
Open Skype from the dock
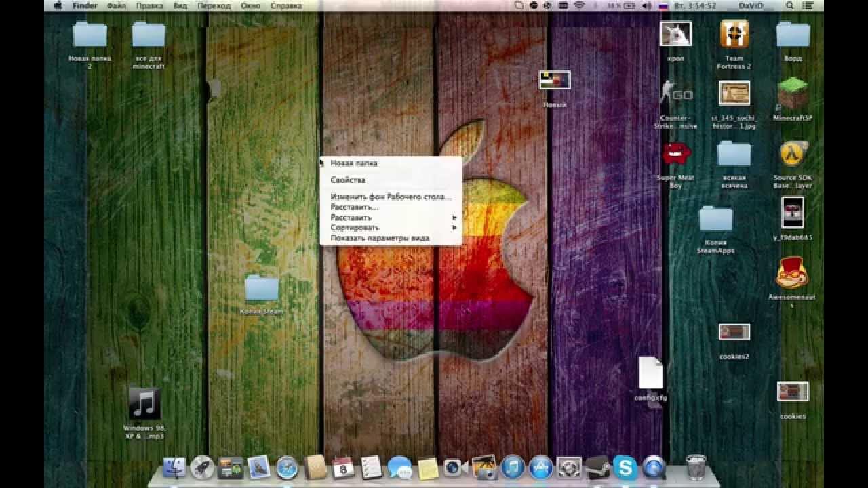tap(625, 467)
